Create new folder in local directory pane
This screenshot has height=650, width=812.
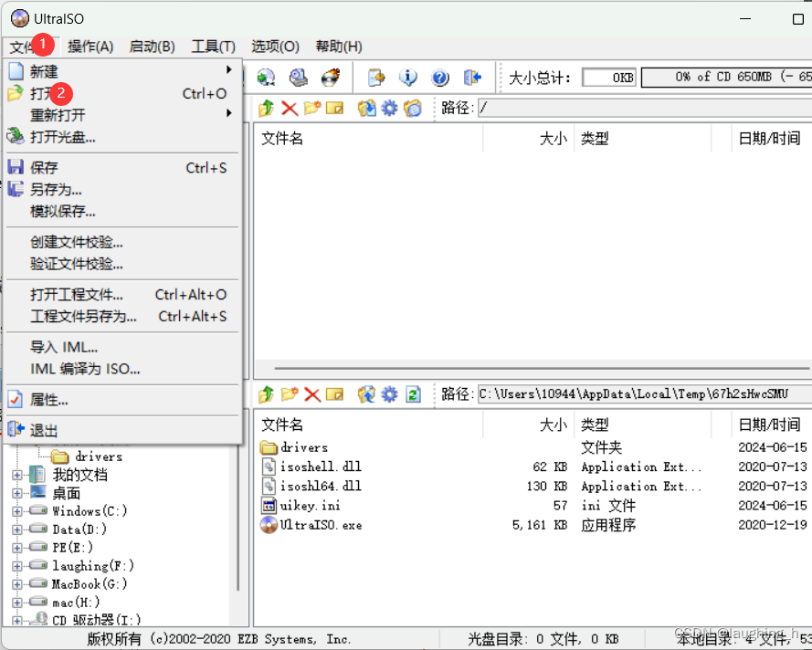coord(290,394)
